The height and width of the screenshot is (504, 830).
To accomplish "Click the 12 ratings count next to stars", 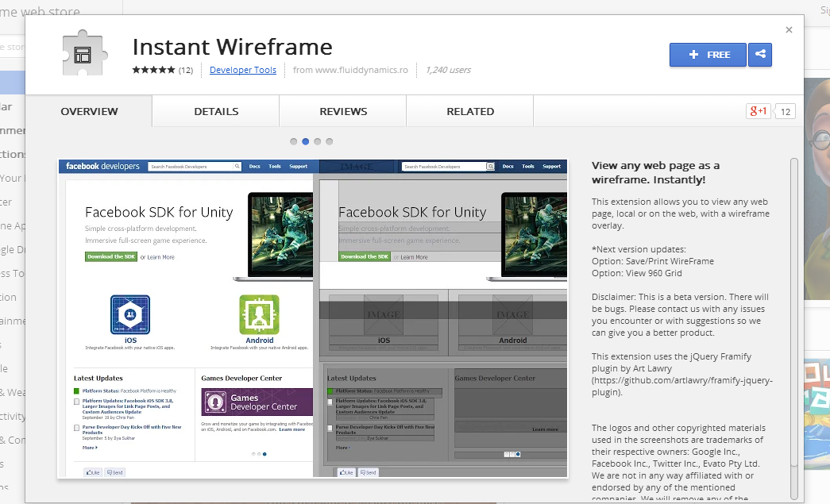I will click(x=186, y=70).
